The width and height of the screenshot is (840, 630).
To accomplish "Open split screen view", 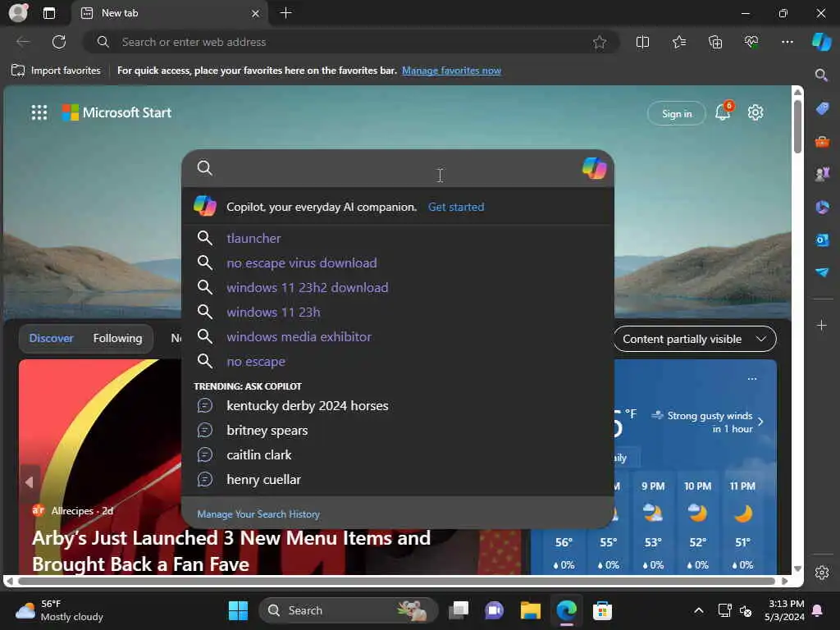I will pyautogui.click(x=642, y=42).
